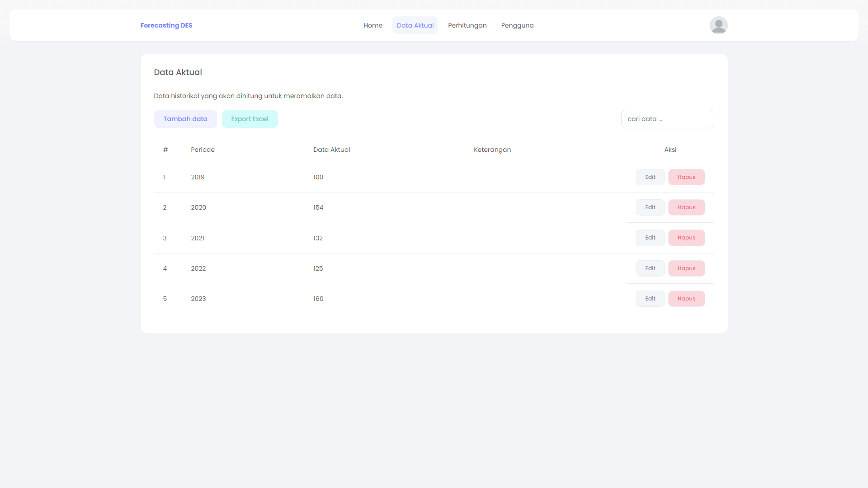Open the Perhitungan menu item
The width and height of the screenshot is (868, 488).
point(467,25)
